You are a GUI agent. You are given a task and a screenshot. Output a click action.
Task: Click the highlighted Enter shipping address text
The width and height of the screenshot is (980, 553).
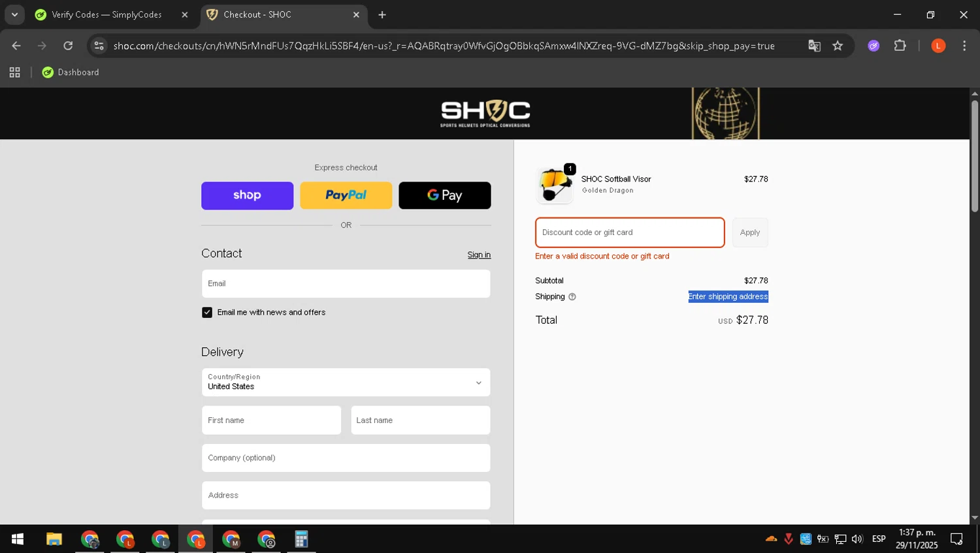(728, 296)
